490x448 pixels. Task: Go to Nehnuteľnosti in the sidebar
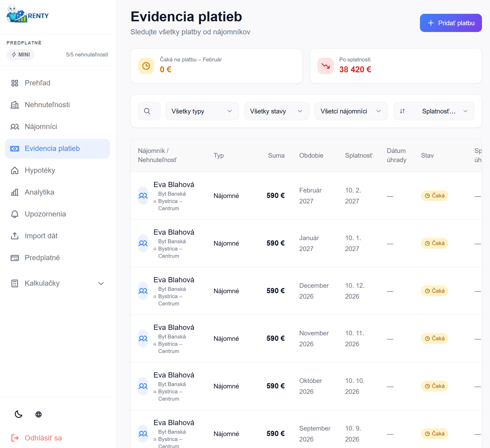point(47,105)
